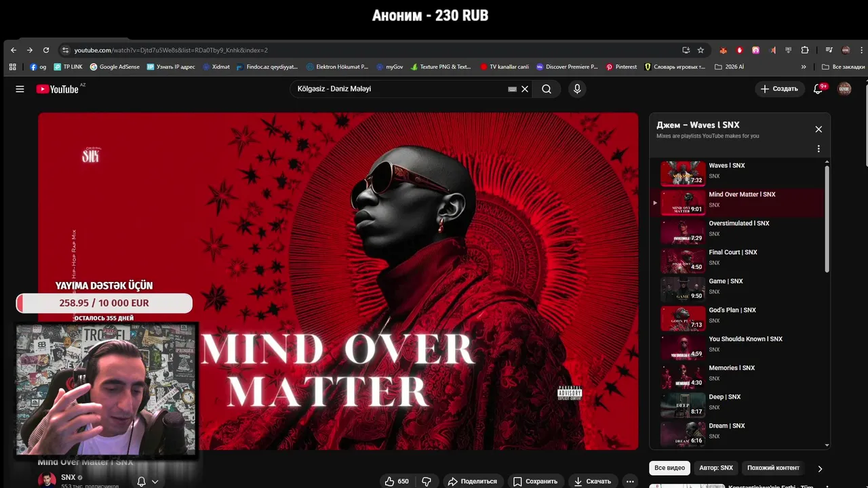Expand the subscription bell dropdown arrow
Viewport: 868px width, 488px height.
pos(155,482)
